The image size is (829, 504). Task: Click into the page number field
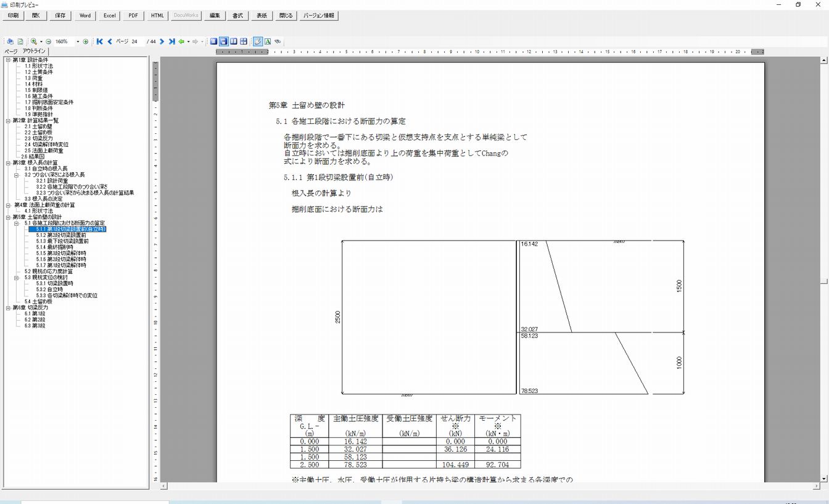click(x=138, y=41)
